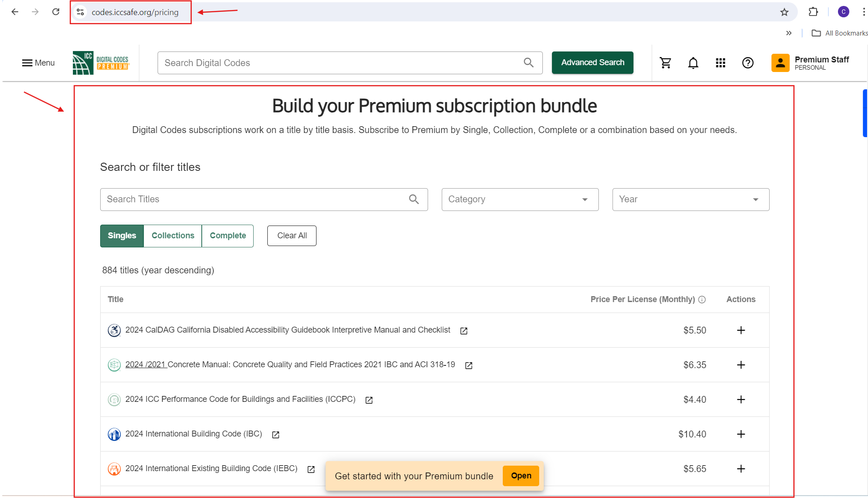Open the 2024 CalDAG title in new window

(464, 331)
